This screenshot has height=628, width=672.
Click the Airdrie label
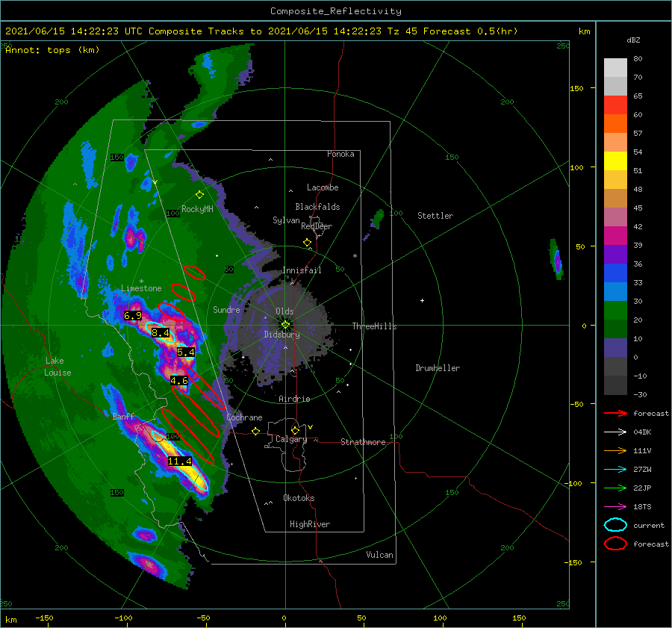294,399
